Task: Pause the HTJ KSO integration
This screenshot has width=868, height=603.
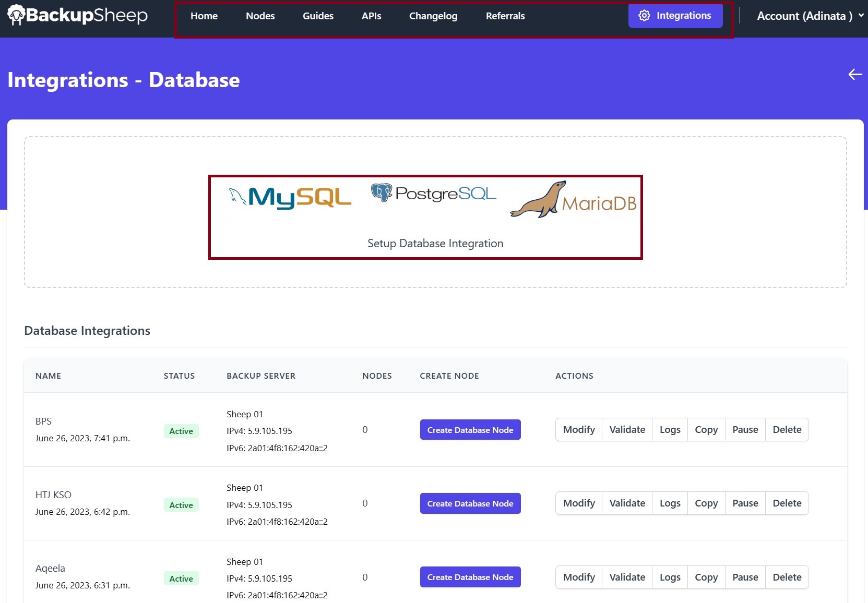Action: tap(745, 503)
